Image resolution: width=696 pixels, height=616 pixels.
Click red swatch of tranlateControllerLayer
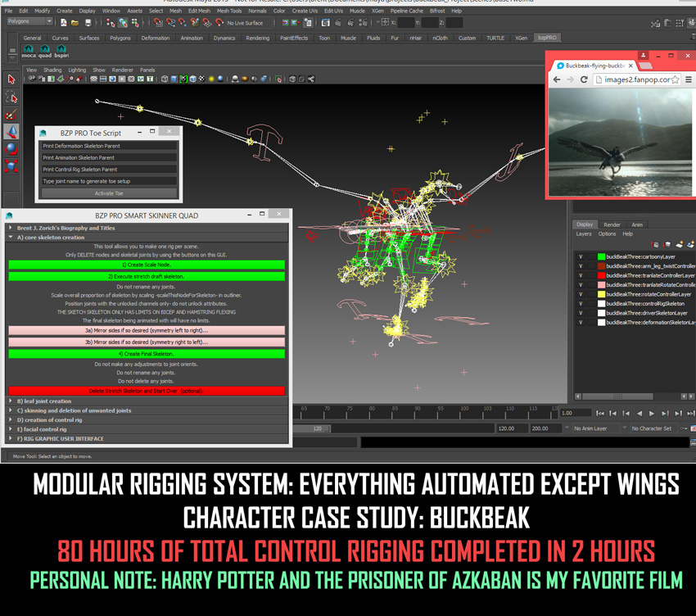(x=602, y=275)
